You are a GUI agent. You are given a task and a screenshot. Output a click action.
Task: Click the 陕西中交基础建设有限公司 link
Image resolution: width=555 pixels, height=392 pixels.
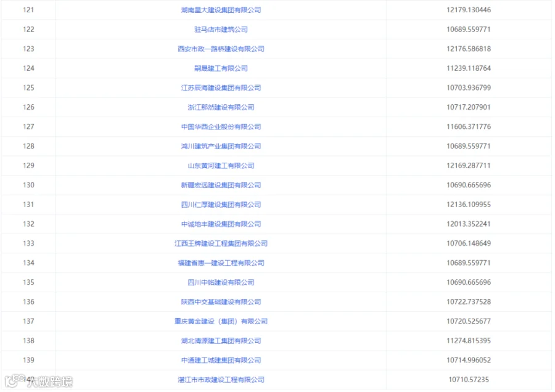pos(221,302)
